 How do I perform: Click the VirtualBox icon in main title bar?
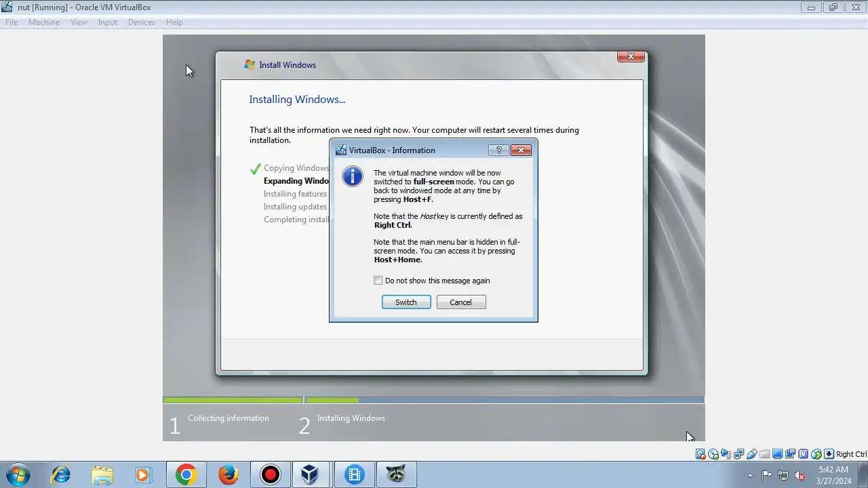(7, 7)
